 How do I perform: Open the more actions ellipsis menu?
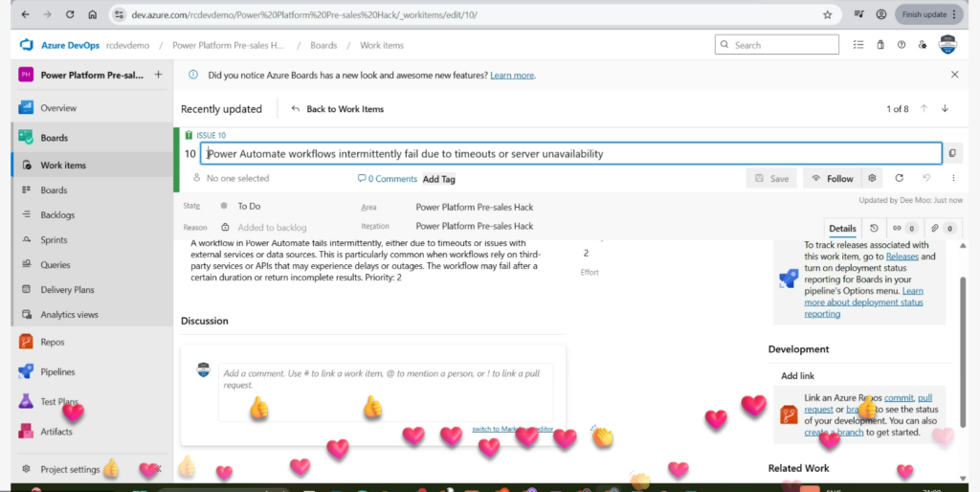(953, 178)
